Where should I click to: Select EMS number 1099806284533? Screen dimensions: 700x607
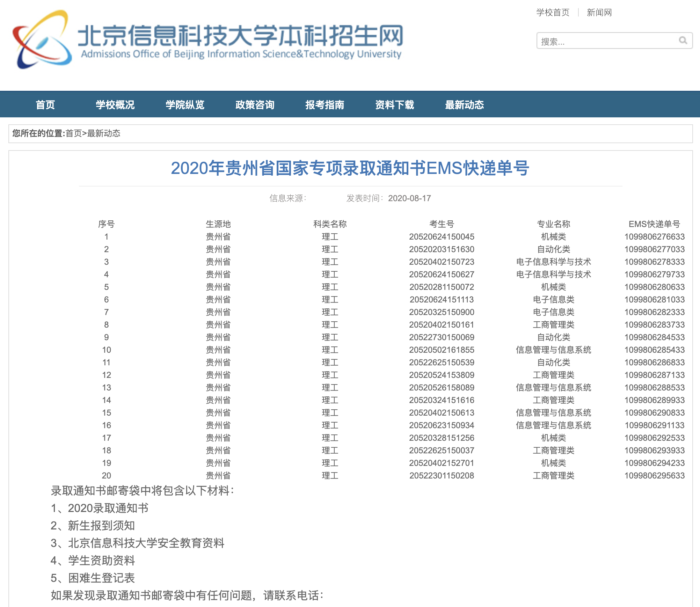click(x=655, y=337)
